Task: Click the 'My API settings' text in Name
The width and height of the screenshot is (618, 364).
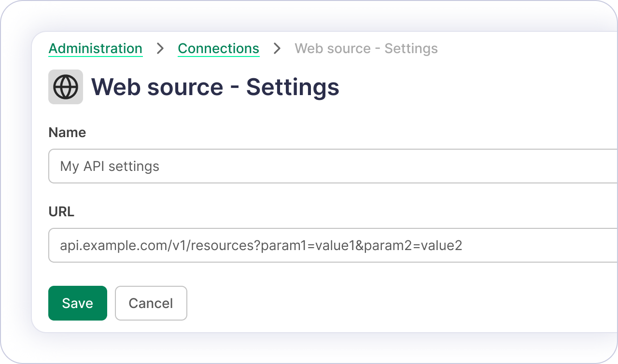Action: click(110, 166)
